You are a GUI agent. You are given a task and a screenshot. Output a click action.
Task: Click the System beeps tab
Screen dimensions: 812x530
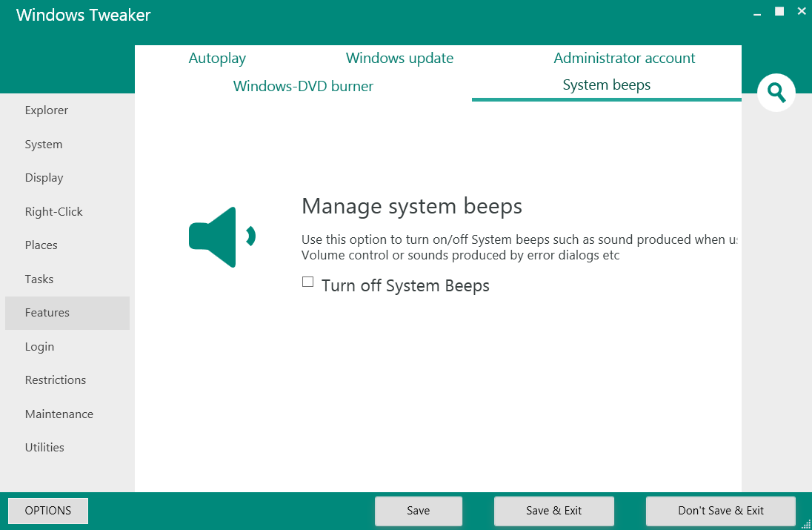(x=606, y=85)
